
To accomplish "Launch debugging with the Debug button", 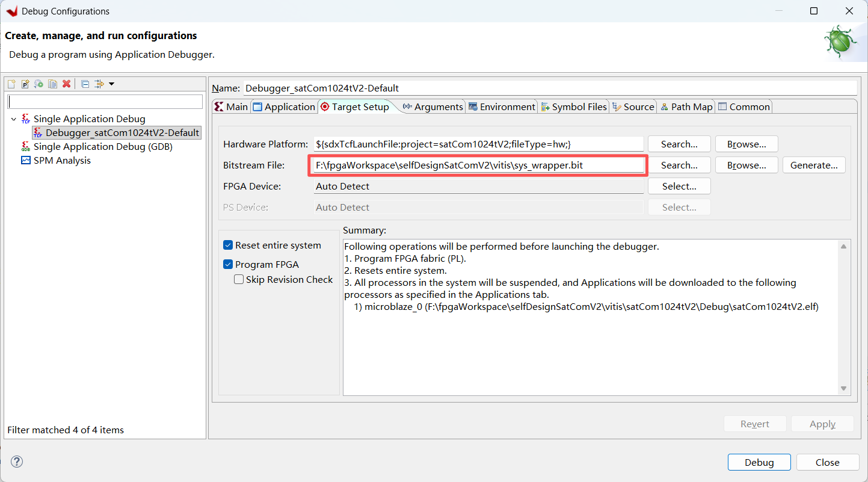I will [x=759, y=462].
